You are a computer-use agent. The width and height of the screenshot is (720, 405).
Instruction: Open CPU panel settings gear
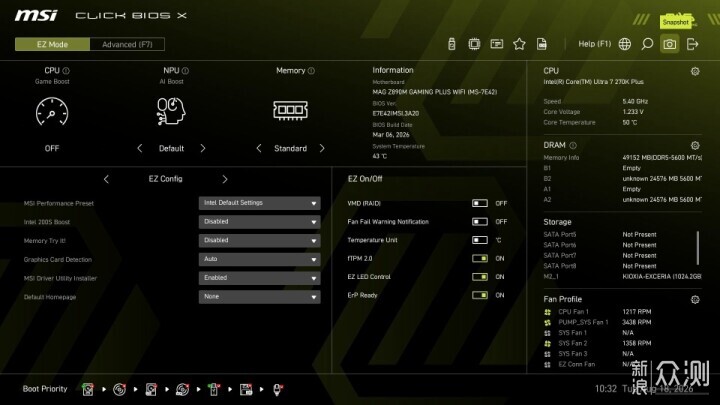tap(695, 71)
